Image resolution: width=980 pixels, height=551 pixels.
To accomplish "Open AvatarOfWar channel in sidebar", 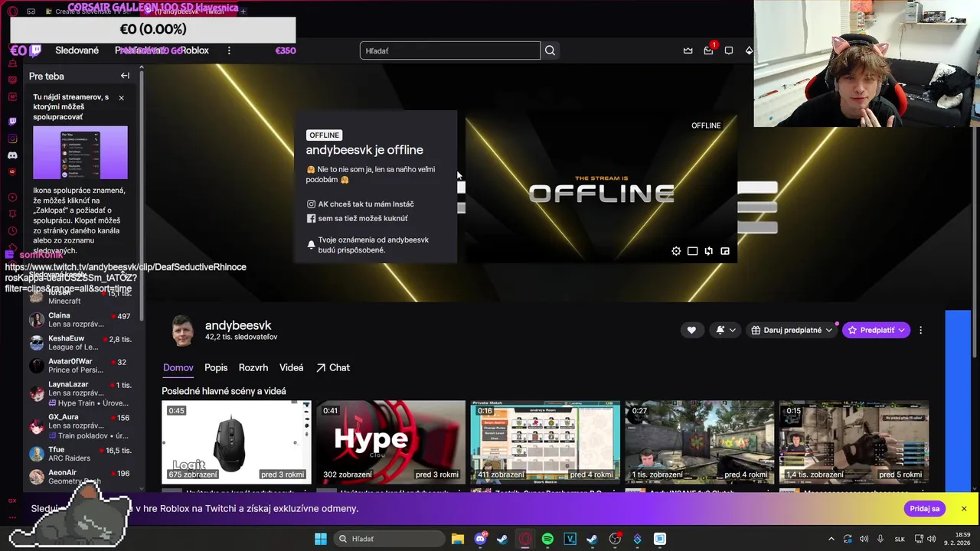I will (80, 366).
